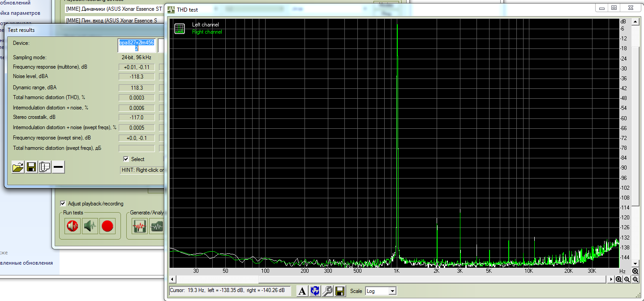Minimize the THD test window

tap(602, 8)
